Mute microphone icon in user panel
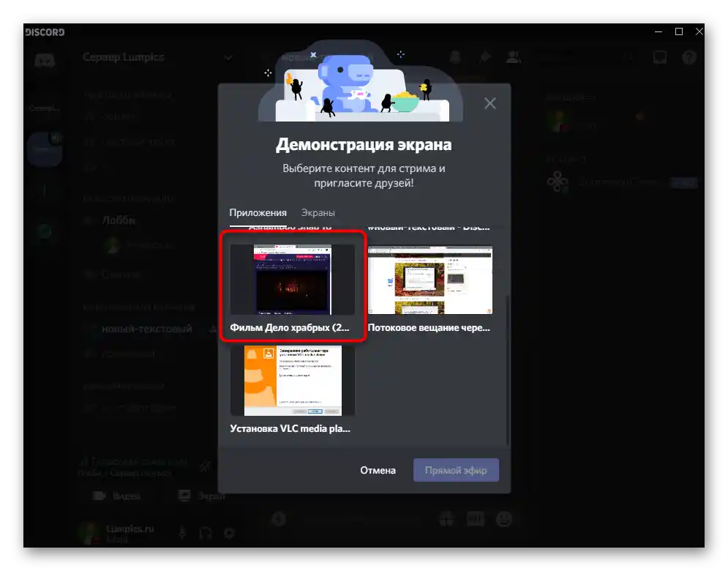728x571 pixels. tap(182, 533)
